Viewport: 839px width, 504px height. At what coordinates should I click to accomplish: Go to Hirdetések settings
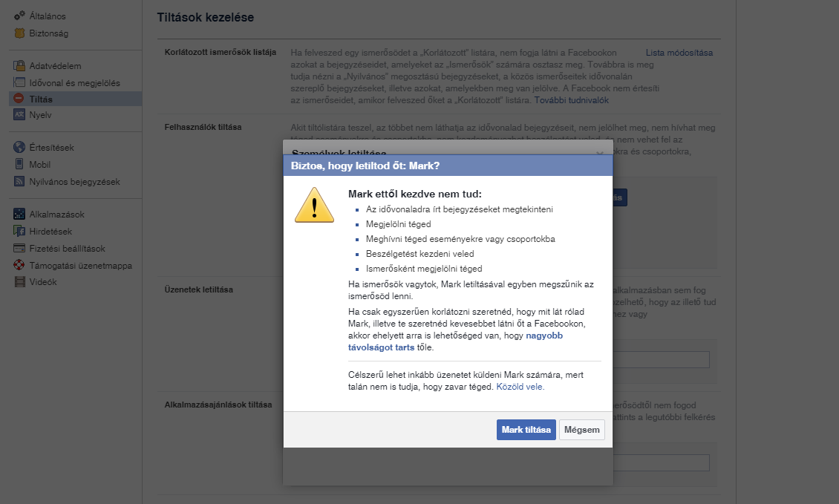coord(50,231)
